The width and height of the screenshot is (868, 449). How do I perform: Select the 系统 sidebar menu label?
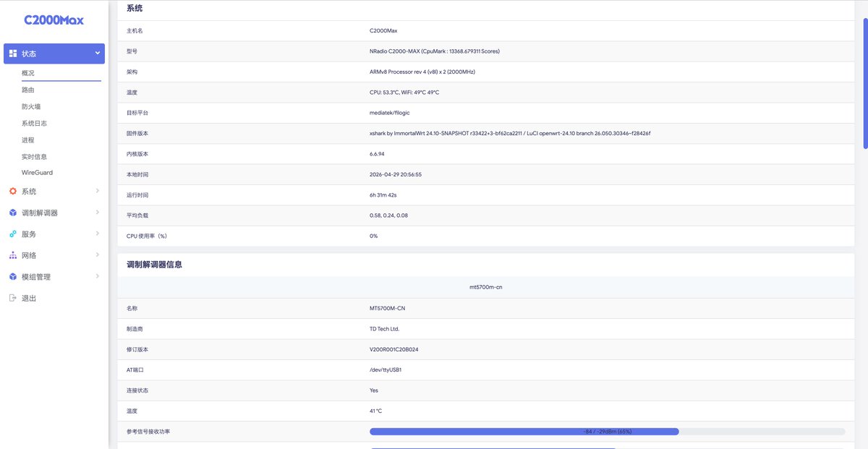[x=29, y=192]
